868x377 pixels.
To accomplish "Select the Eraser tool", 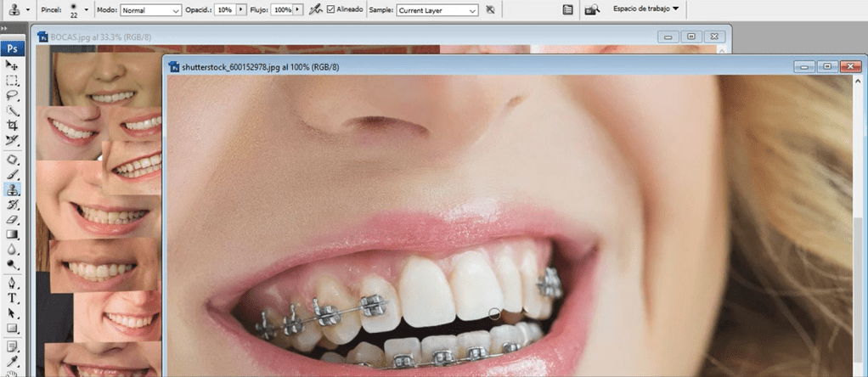I will pos(13,220).
